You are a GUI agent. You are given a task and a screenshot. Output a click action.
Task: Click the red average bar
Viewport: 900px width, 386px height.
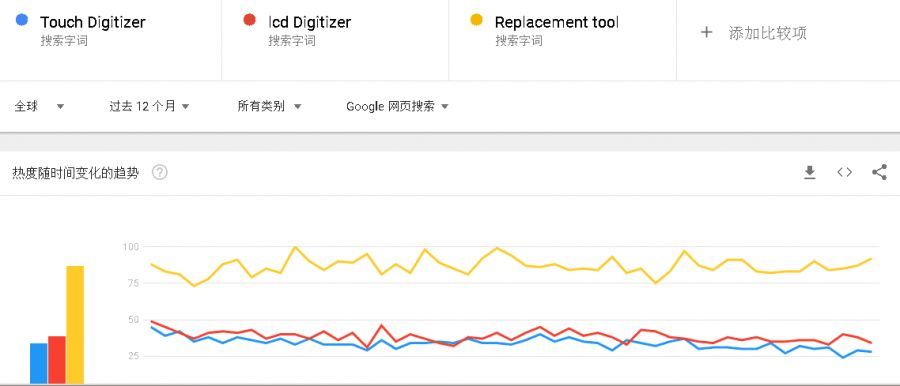57,360
